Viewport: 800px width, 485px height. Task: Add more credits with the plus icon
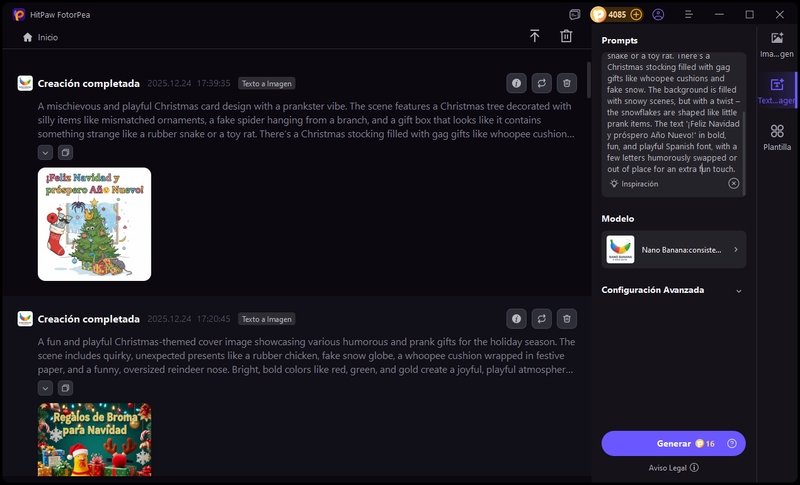(x=636, y=15)
